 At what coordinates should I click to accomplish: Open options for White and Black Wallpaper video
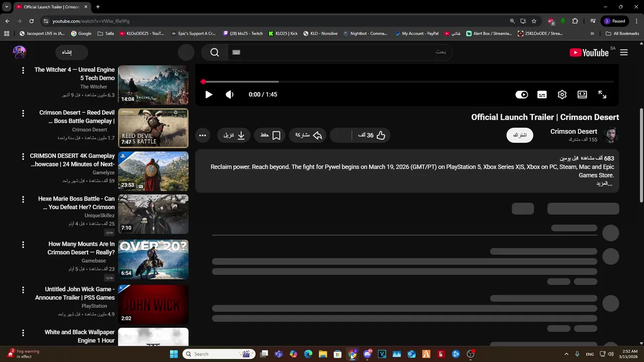click(23, 332)
